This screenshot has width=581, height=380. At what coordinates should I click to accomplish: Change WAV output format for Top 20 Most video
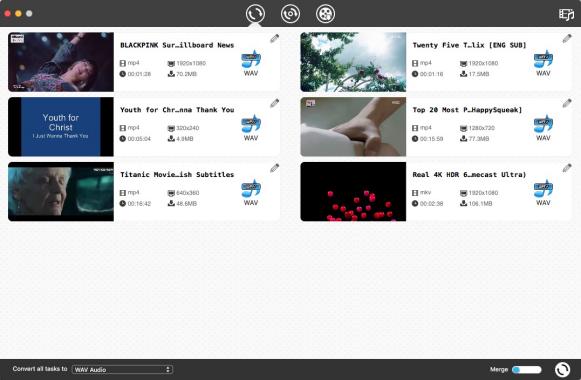pos(543,128)
